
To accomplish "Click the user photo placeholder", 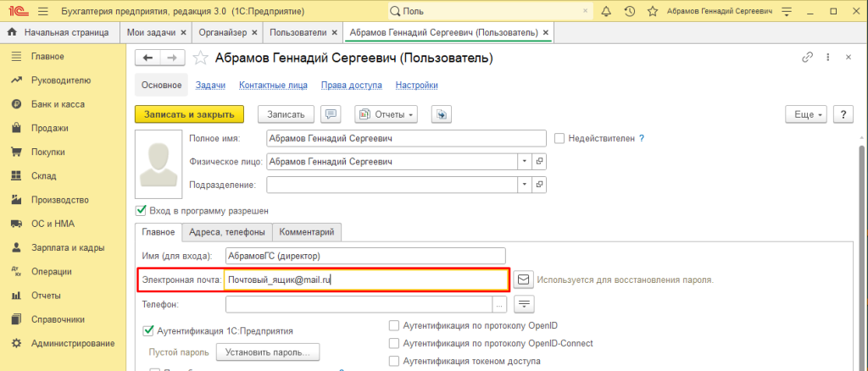I will 159,164.
